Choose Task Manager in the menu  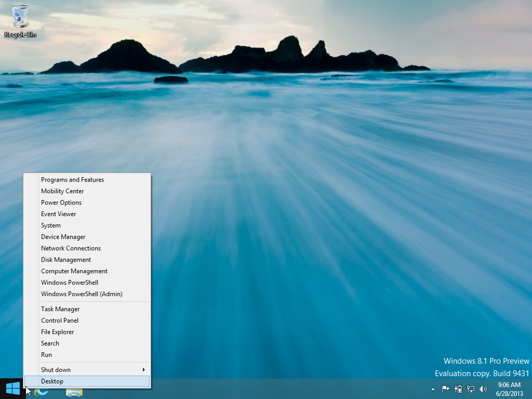click(x=60, y=309)
